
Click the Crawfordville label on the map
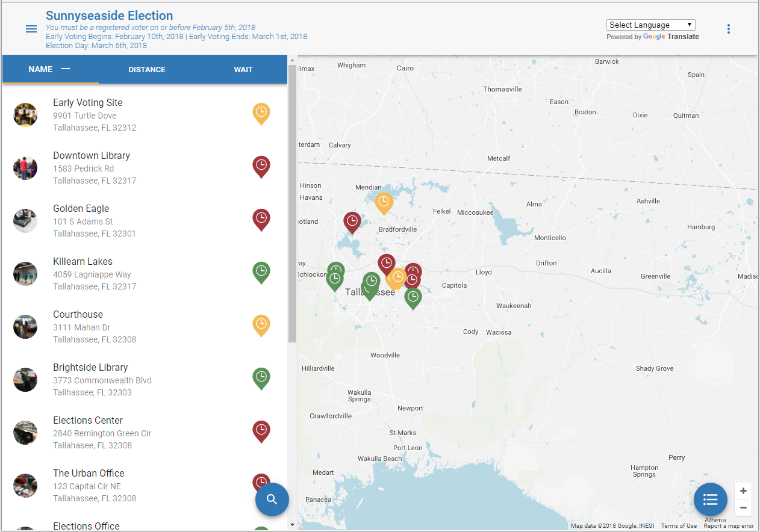click(x=330, y=416)
